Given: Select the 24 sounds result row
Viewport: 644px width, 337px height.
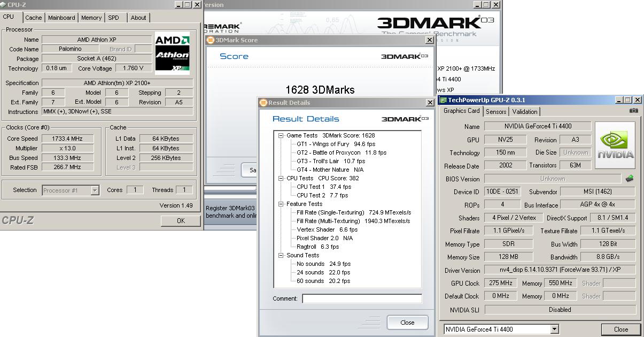Looking at the screenshot, I should point(324,272).
